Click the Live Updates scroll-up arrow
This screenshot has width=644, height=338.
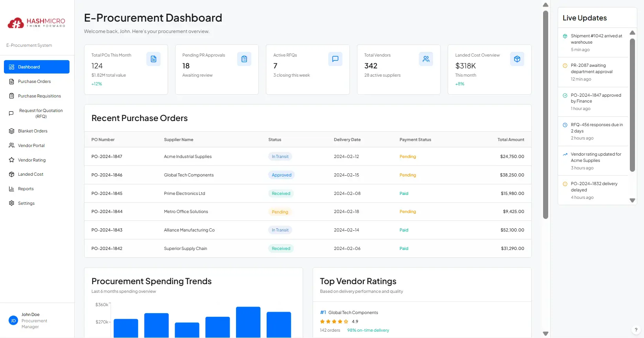tap(632, 33)
